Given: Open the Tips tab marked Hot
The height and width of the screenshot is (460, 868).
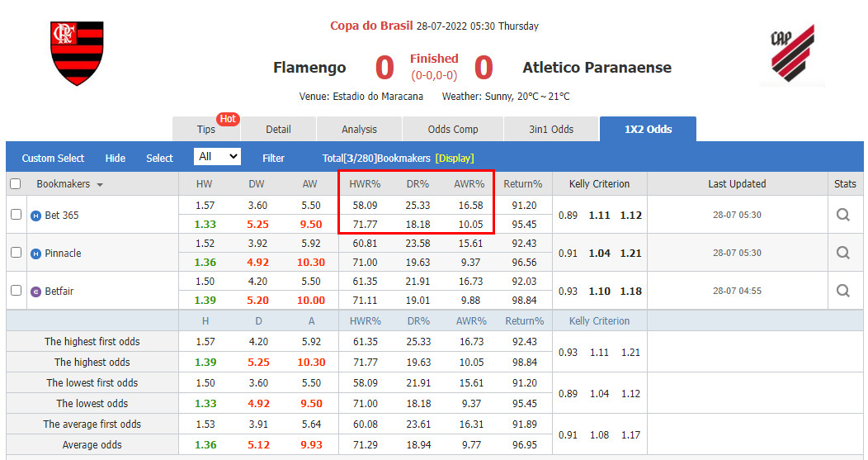Looking at the screenshot, I should [x=206, y=129].
